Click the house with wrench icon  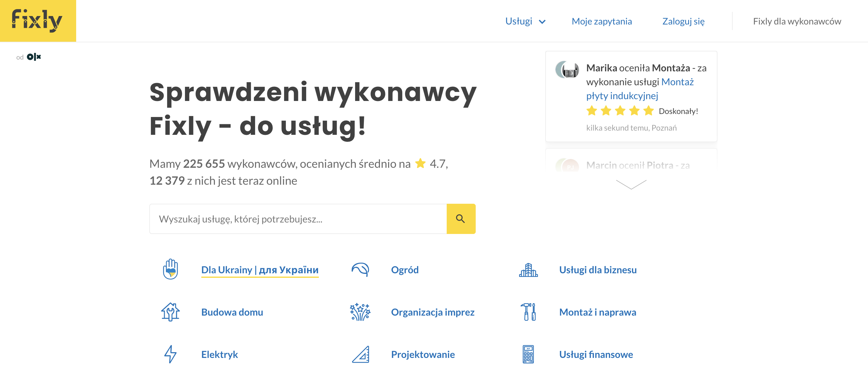click(170, 312)
